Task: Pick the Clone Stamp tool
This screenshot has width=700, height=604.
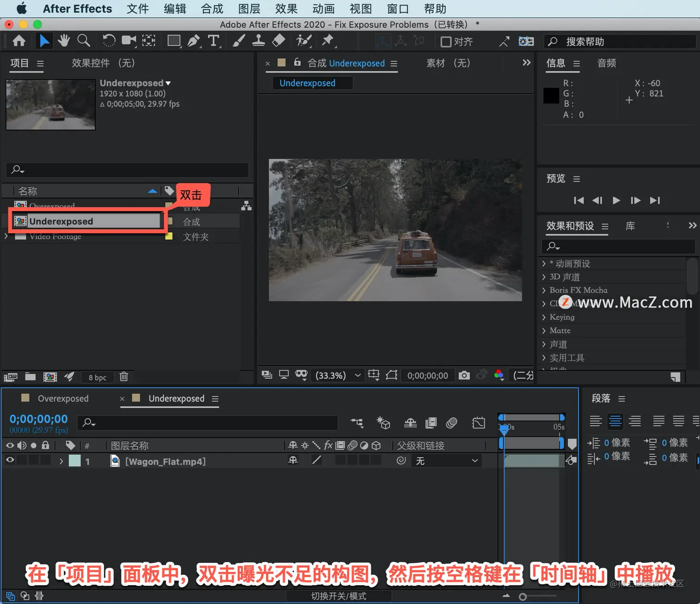Action: point(258,41)
